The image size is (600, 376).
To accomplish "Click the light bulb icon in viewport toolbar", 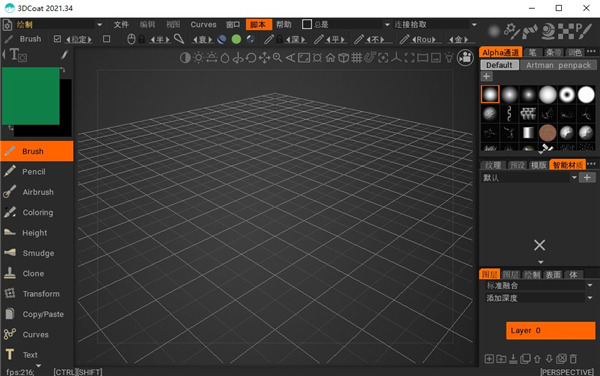I will [x=449, y=58].
